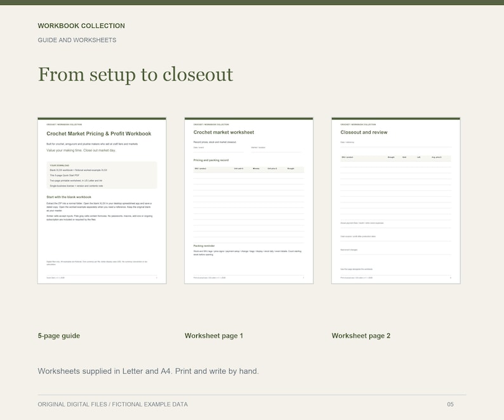Click the 'Value your making time' tagline

click(x=81, y=150)
